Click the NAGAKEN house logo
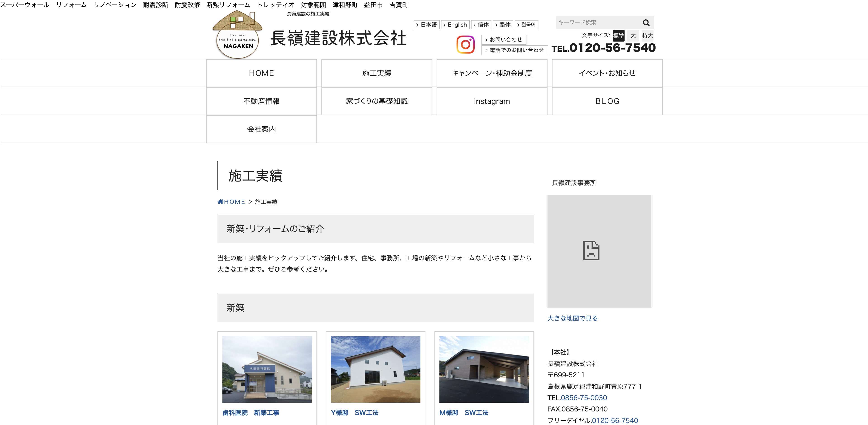Image resolution: width=868 pixels, height=425 pixels. pos(238,34)
